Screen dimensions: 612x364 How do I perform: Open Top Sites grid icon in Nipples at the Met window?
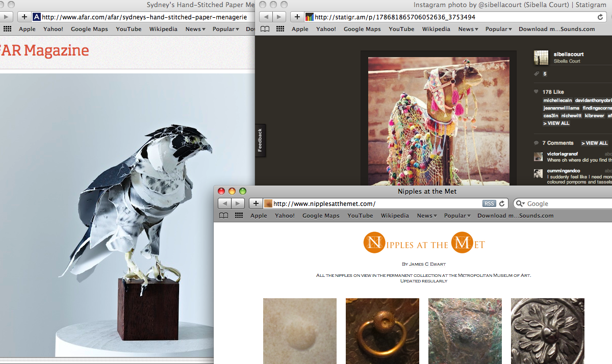(x=239, y=216)
